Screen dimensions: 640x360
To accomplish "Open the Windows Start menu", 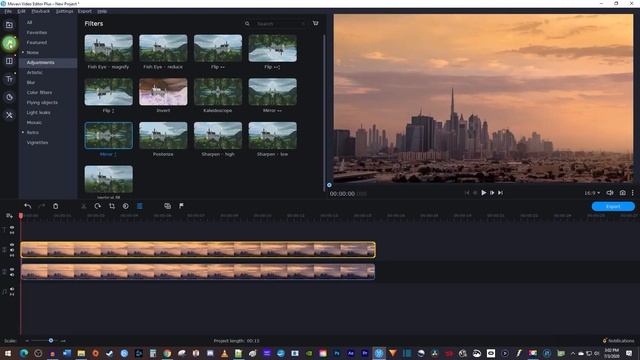I will point(8,353).
